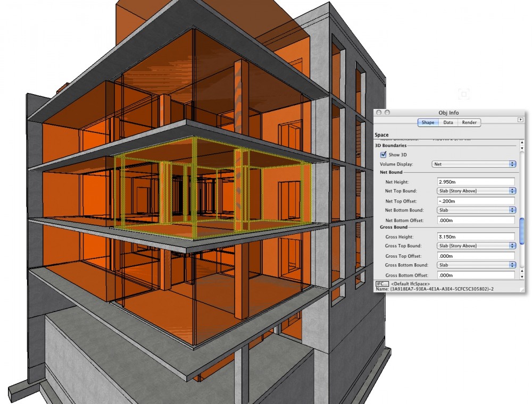Click the Gross Bottom Offset field
Viewport: 532px width, 404px height.
pyautogui.click(x=476, y=275)
